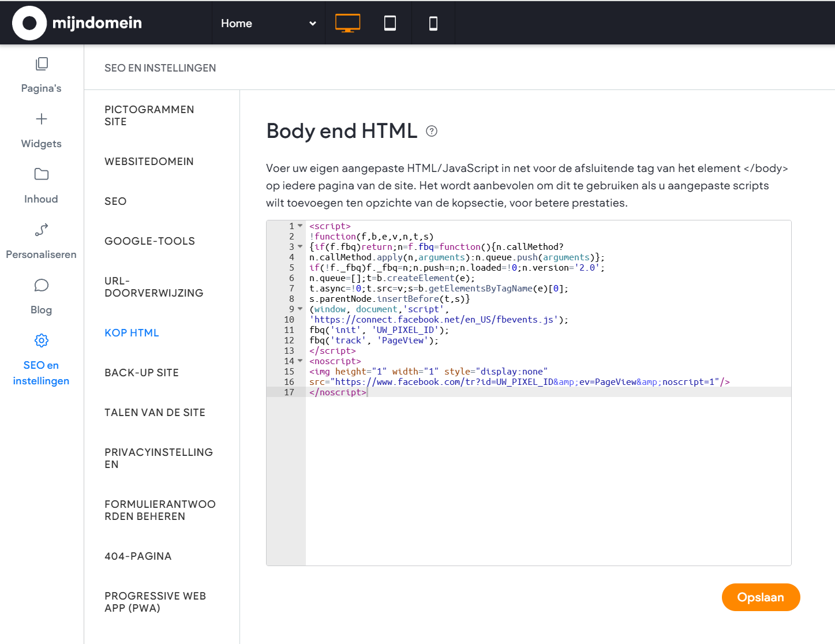This screenshot has width=835, height=644.
Task: Click line number 17 in gutter
Action: pos(289,392)
